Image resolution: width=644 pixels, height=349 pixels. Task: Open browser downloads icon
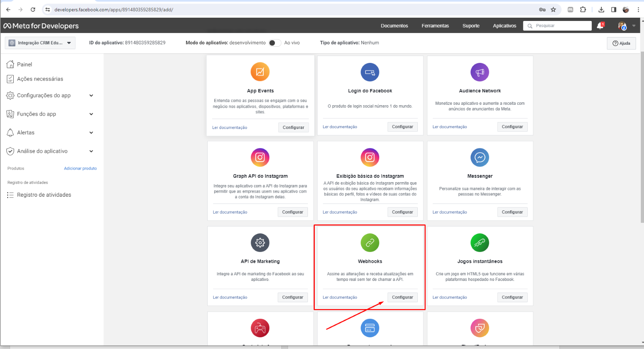pos(601,9)
